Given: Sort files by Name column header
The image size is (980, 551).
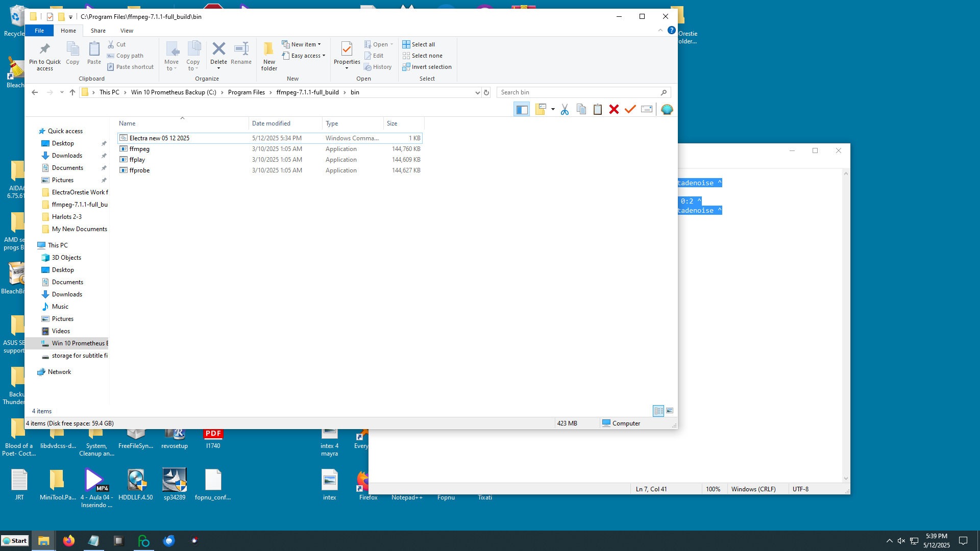Looking at the screenshot, I should coord(182,123).
